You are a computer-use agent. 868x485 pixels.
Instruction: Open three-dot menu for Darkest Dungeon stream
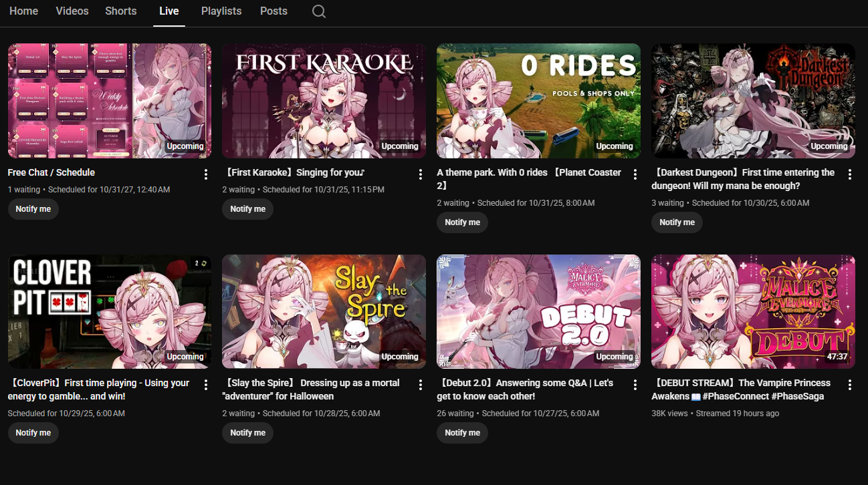(850, 174)
